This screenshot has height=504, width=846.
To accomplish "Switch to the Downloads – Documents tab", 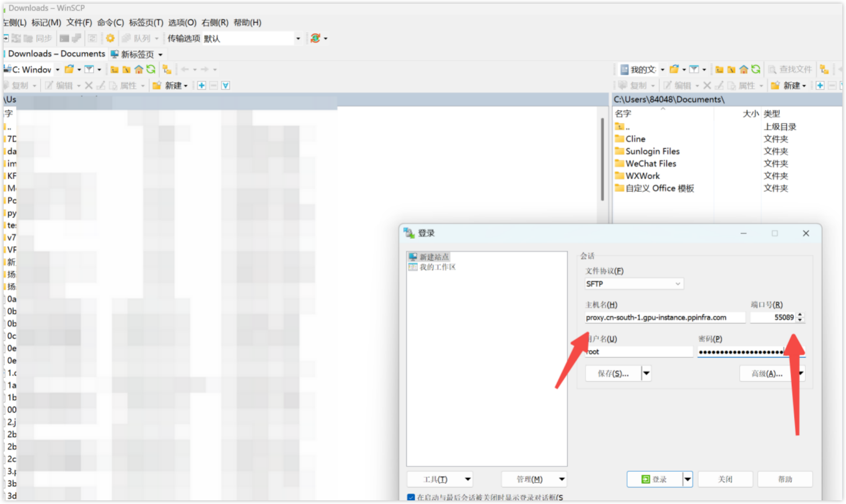I will pyautogui.click(x=55, y=54).
